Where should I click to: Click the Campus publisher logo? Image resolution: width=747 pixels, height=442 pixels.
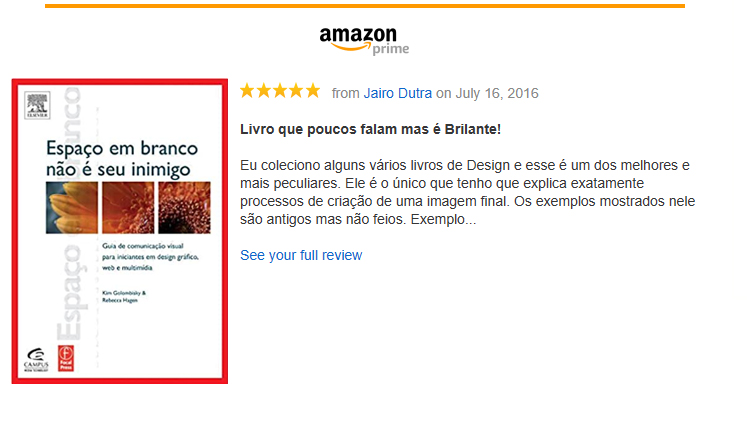coord(36,360)
